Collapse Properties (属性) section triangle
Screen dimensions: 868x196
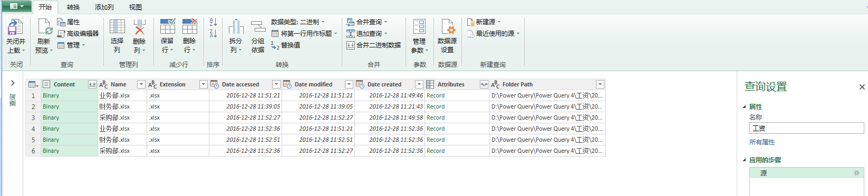745,107
